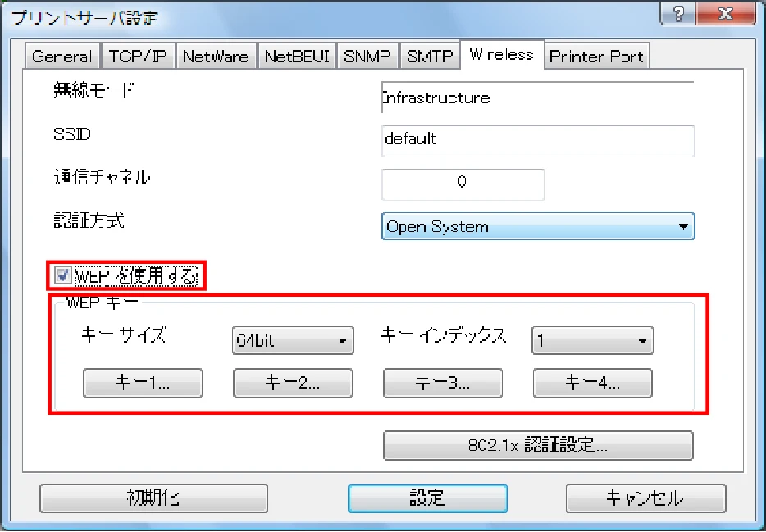Open the キー インデックス dropdown

point(593,340)
